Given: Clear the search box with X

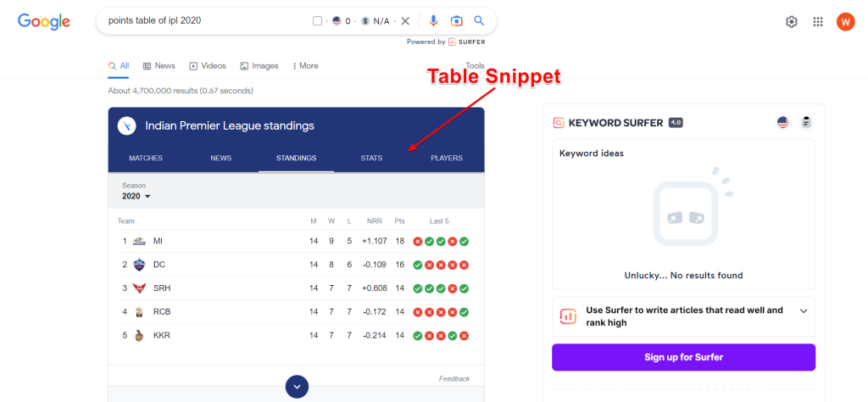Looking at the screenshot, I should pyautogui.click(x=405, y=21).
